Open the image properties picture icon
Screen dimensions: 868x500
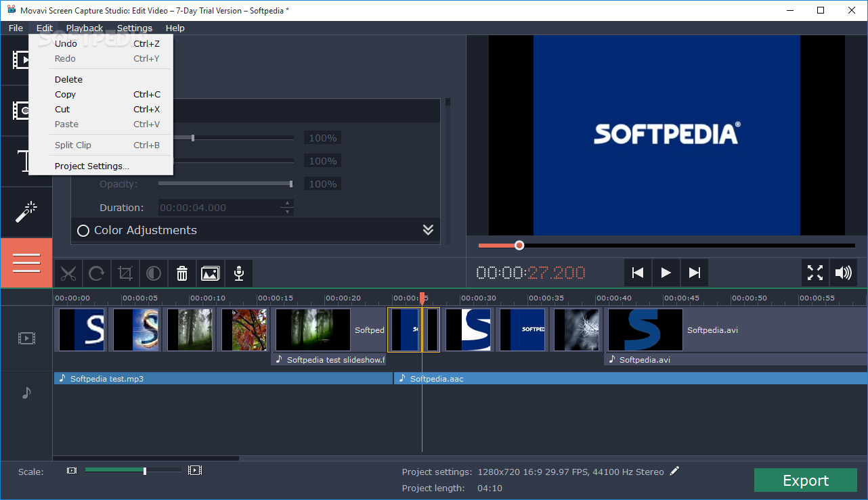click(x=210, y=273)
